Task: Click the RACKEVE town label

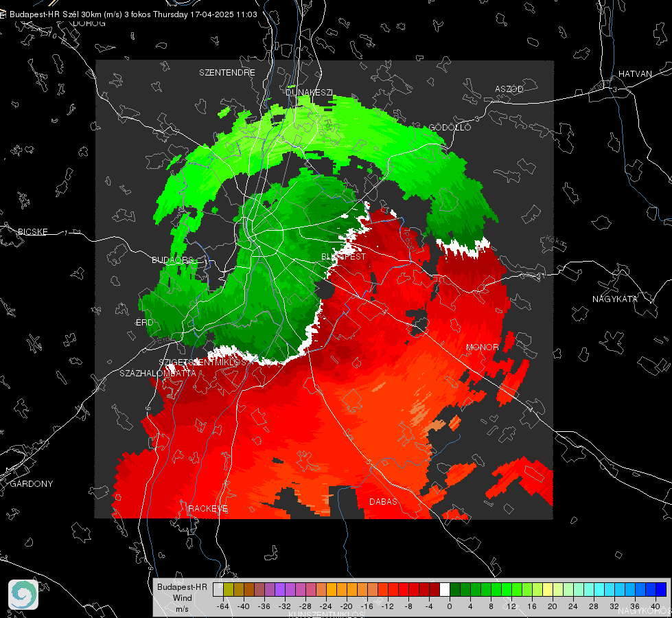Action: pyautogui.click(x=208, y=509)
